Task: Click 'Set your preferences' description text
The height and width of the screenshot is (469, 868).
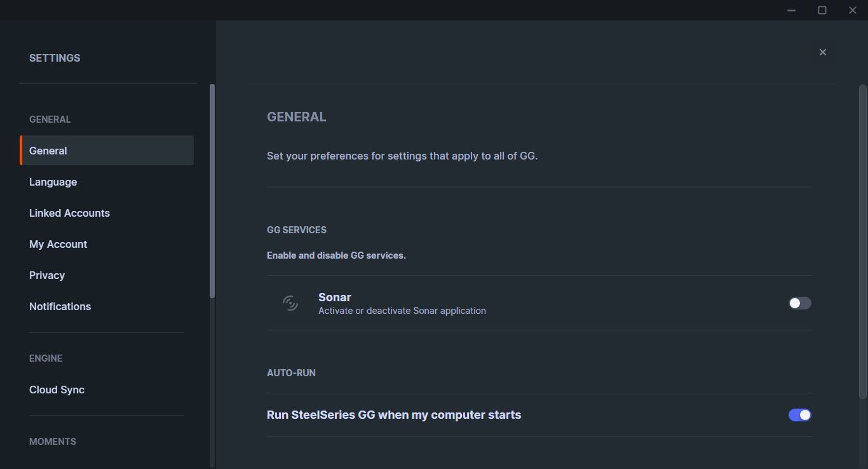Action: point(402,156)
